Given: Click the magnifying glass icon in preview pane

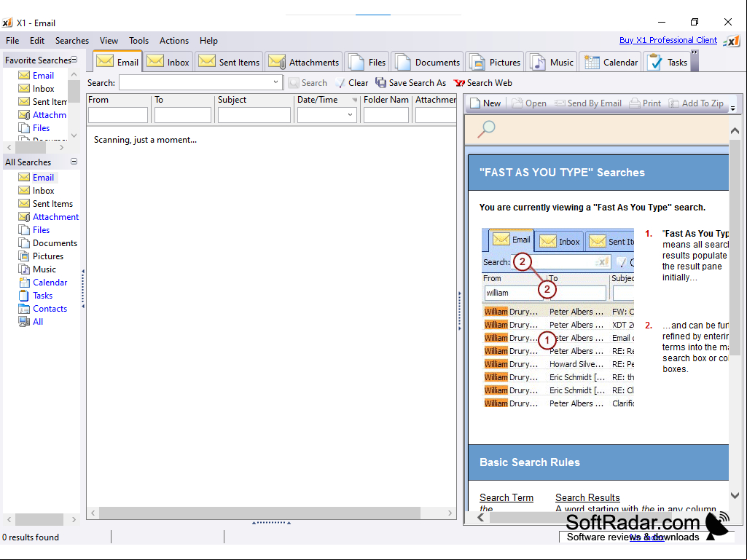Looking at the screenshot, I should click(x=486, y=129).
